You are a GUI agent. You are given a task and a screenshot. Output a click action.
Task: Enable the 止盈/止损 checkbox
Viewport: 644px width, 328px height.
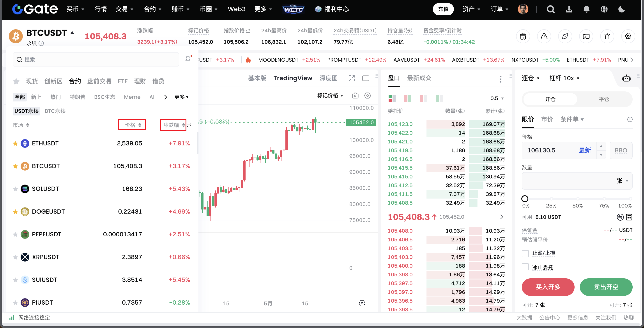pyautogui.click(x=525, y=253)
